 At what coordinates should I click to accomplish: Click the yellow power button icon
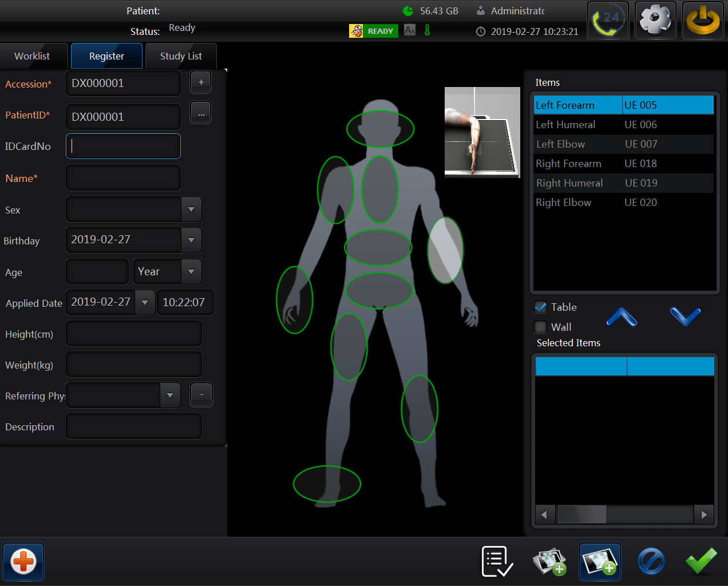pyautogui.click(x=703, y=20)
